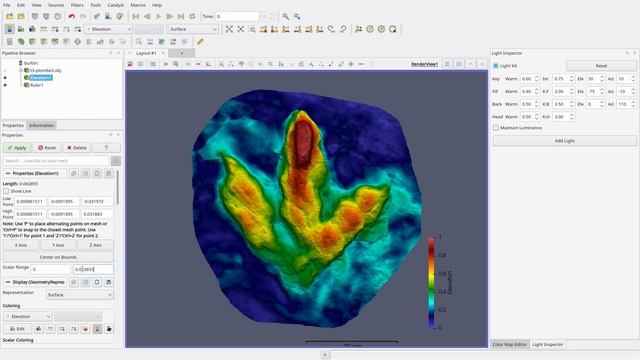Open the File menu
640x360 pixels.
[x=7, y=5]
